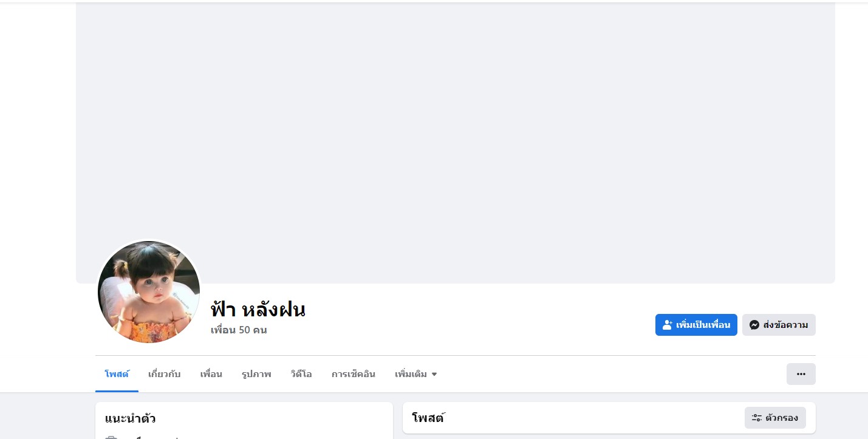
Task: View the วิดีโอ tab
Action: (x=301, y=374)
